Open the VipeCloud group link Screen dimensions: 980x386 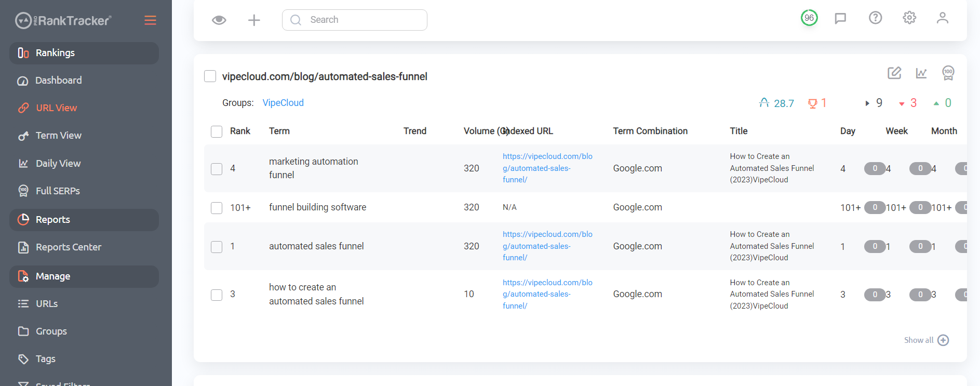pyautogui.click(x=283, y=103)
